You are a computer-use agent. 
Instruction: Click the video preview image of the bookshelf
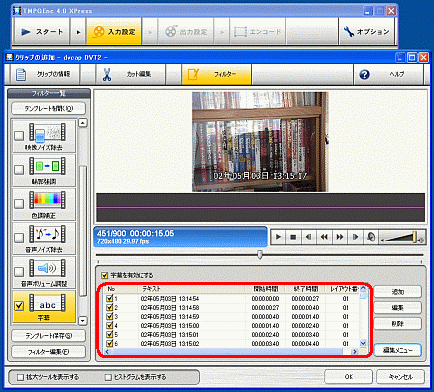click(x=260, y=142)
